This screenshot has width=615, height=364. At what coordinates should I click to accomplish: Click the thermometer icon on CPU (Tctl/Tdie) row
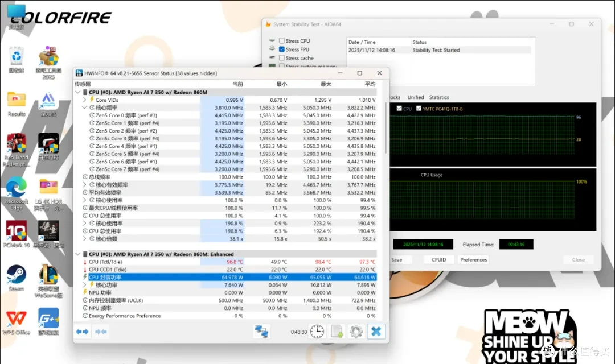(85, 262)
